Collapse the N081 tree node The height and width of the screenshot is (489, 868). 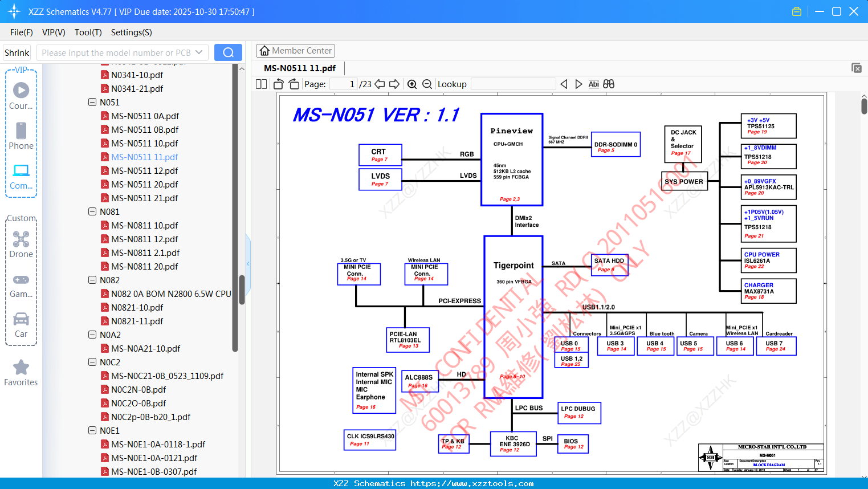92,211
